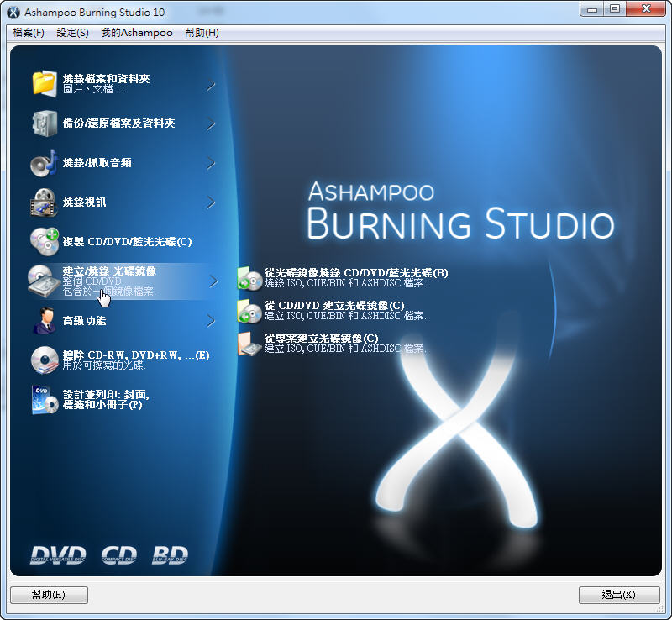Viewport: 672px width, 620px height.
Task: Click the speaker with music note icon
Action: click(45, 163)
